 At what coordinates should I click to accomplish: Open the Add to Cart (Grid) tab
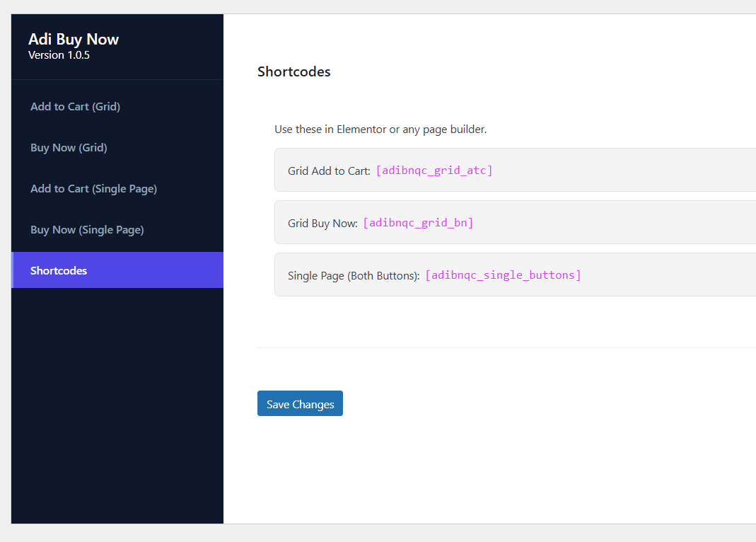[x=75, y=107]
